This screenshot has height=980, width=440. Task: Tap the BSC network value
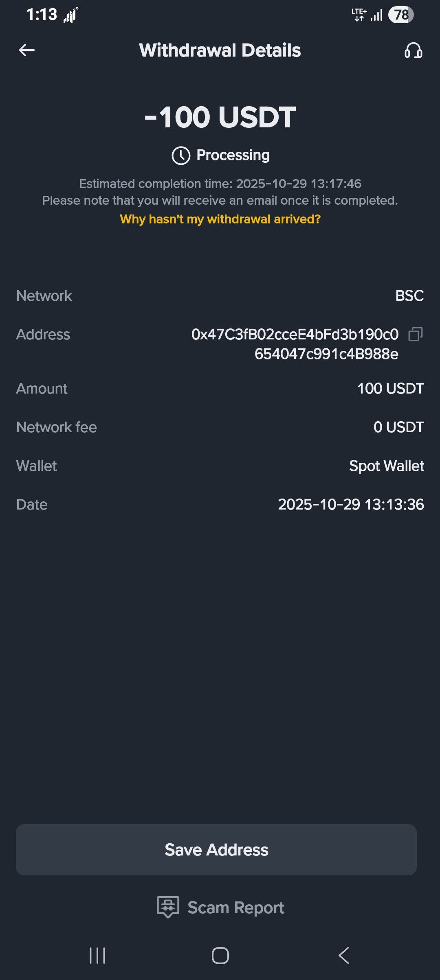(409, 296)
